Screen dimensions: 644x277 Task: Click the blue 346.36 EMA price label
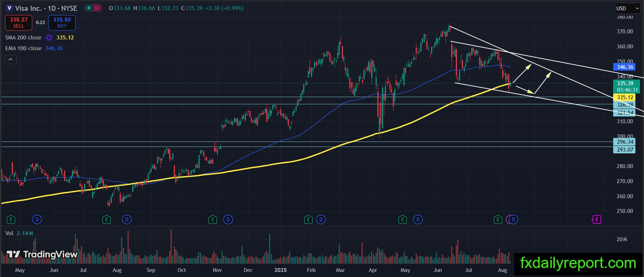click(x=625, y=67)
